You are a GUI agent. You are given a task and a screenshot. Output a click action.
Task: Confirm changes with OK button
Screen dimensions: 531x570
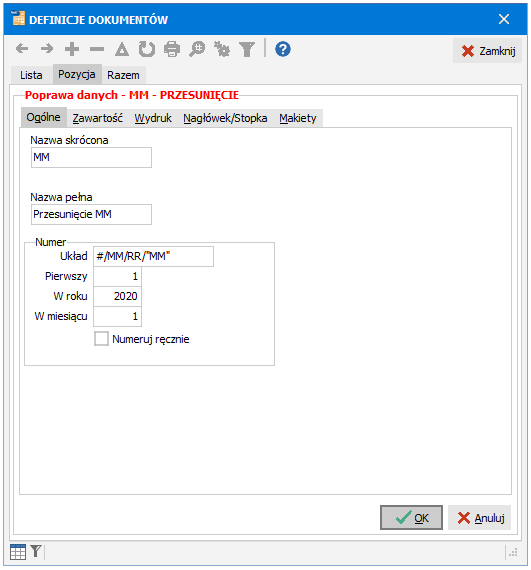click(411, 518)
